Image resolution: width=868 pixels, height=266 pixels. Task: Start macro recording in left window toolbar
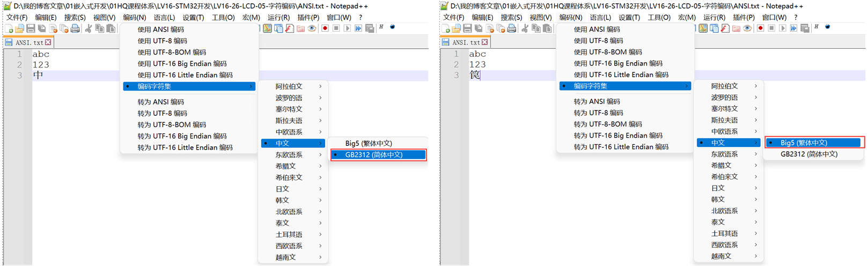[325, 28]
